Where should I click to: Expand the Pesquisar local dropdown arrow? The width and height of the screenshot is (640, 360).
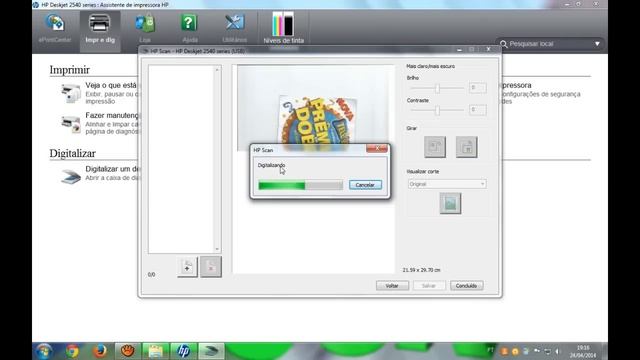tap(597, 44)
